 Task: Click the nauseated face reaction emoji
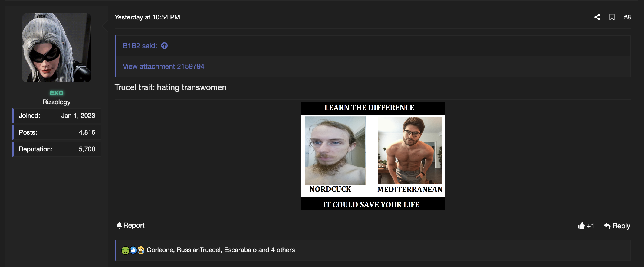click(x=125, y=250)
